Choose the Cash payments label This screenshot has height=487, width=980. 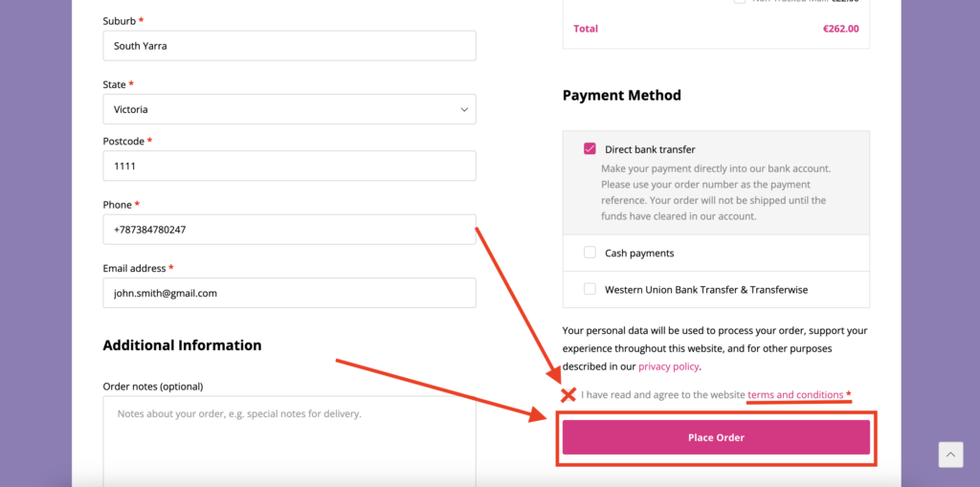[639, 254]
